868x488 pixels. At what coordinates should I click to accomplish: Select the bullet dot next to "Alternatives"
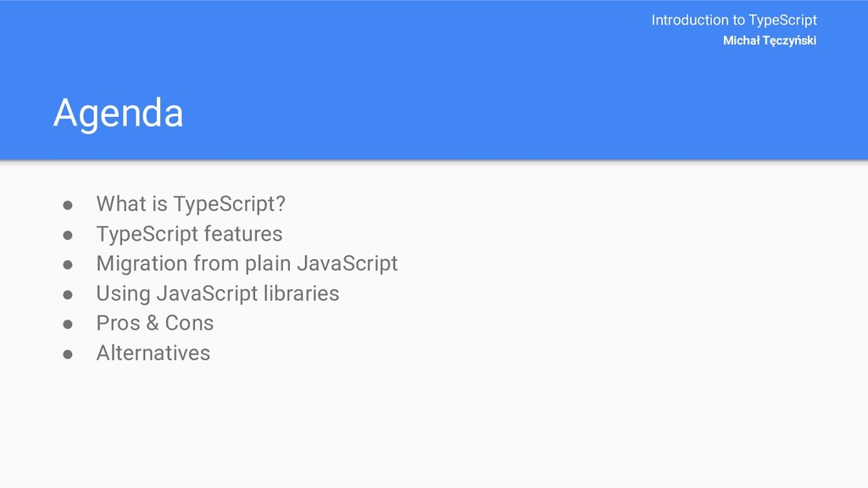point(68,355)
